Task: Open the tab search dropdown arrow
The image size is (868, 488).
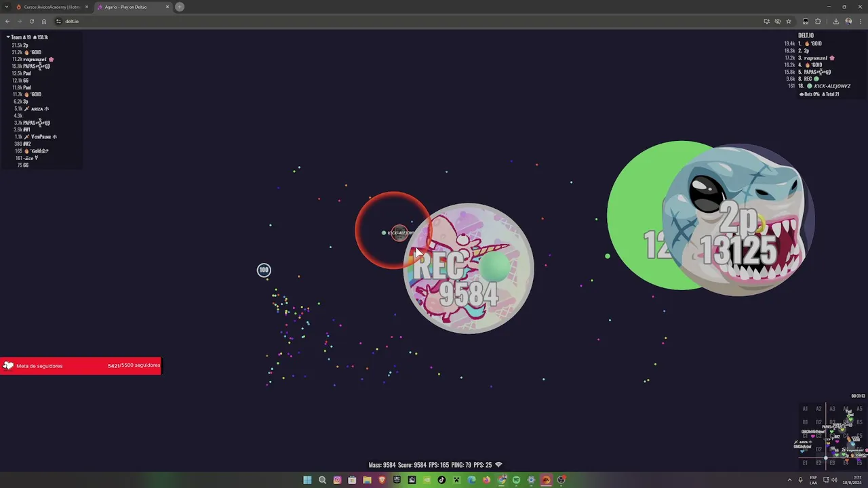Action: tap(7, 7)
